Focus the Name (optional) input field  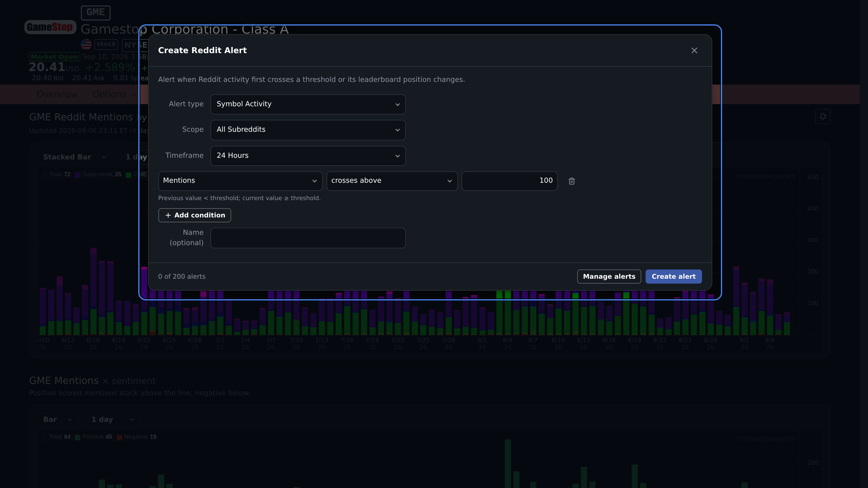pos(308,238)
